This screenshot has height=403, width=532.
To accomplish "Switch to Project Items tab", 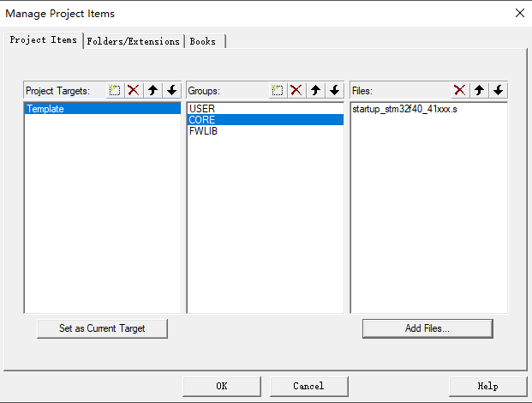I will (x=44, y=40).
